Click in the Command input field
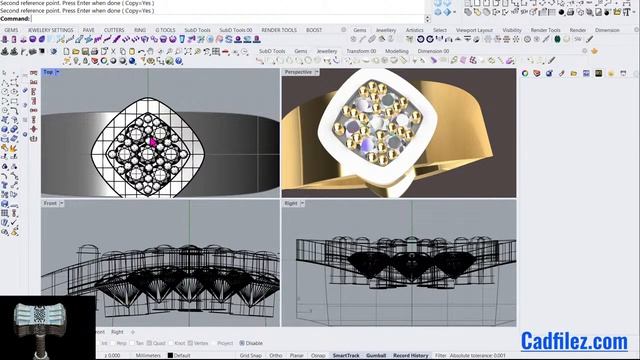This screenshot has width=640, height=360. pos(228,19)
